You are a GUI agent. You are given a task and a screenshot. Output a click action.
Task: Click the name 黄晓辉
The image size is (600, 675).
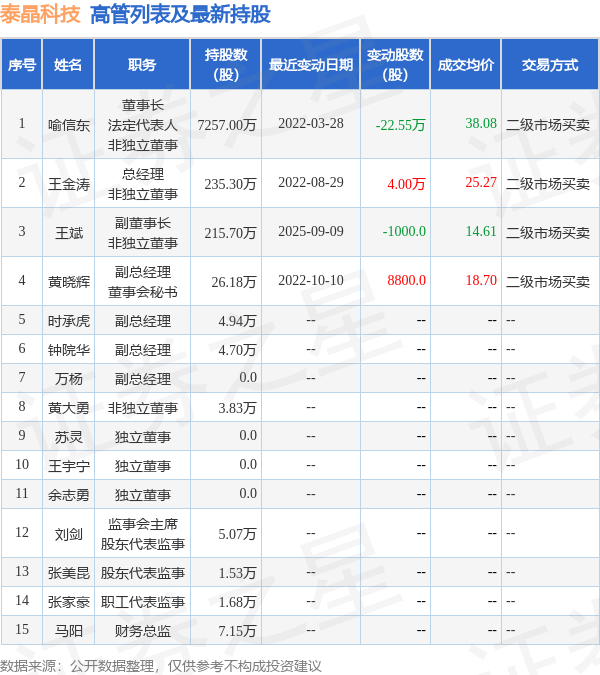click(x=69, y=282)
